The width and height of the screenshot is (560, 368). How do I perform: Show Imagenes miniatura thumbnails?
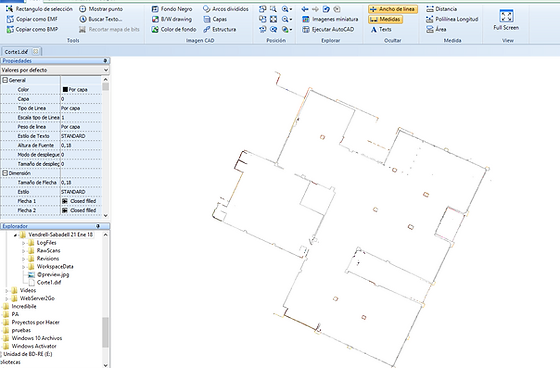330,19
